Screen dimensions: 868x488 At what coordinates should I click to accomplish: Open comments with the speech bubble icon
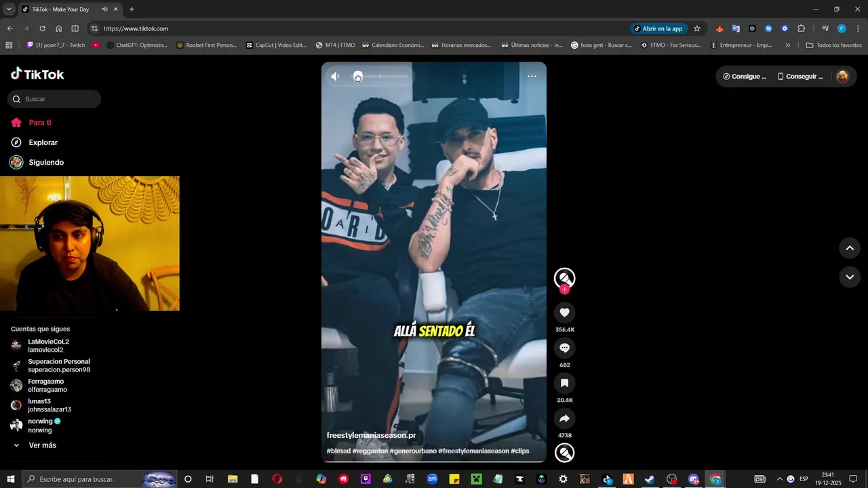coord(564,348)
